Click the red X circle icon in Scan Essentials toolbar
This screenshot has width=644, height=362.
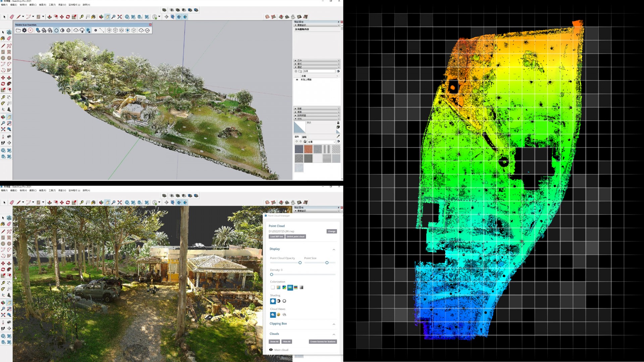31,31
